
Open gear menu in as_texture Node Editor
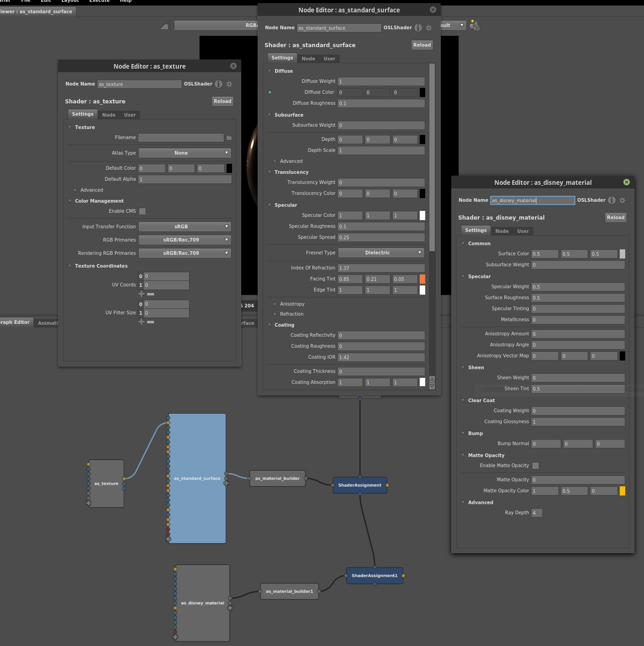click(229, 84)
